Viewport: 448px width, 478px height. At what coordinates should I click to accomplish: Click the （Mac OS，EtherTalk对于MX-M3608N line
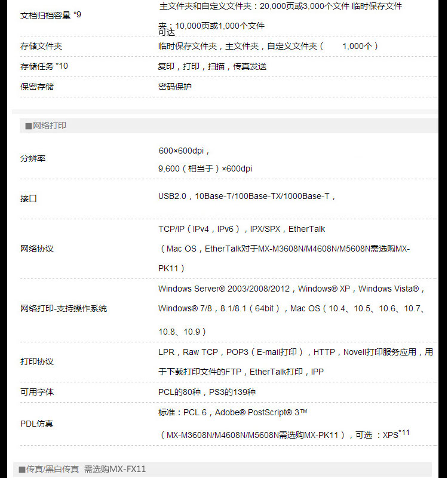[x=284, y=249]
